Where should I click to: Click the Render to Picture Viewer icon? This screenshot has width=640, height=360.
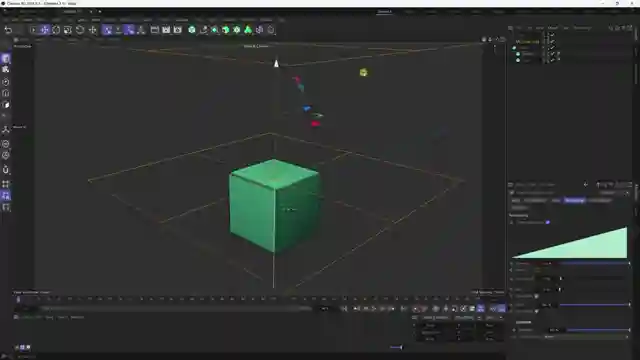tap(166, 30)
